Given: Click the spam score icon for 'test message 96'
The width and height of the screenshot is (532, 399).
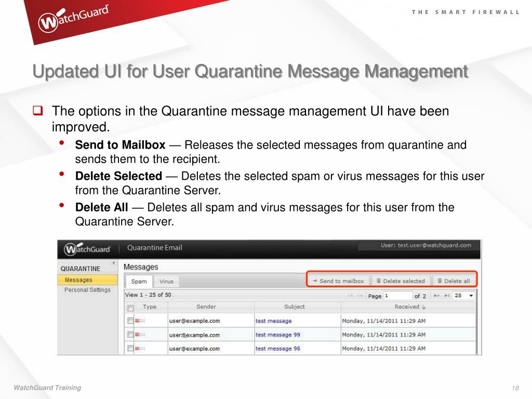Looking at the screenshot, I should click(140, 349).
